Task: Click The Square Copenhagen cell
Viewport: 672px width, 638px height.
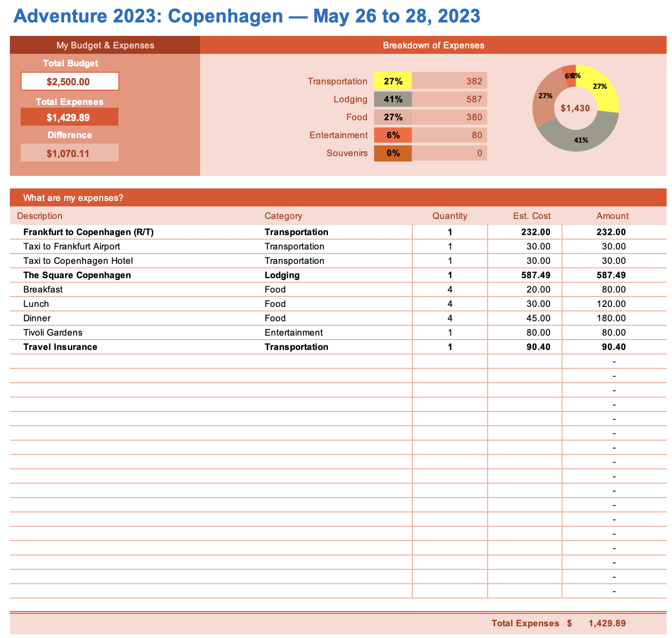Action: point(77,275)
